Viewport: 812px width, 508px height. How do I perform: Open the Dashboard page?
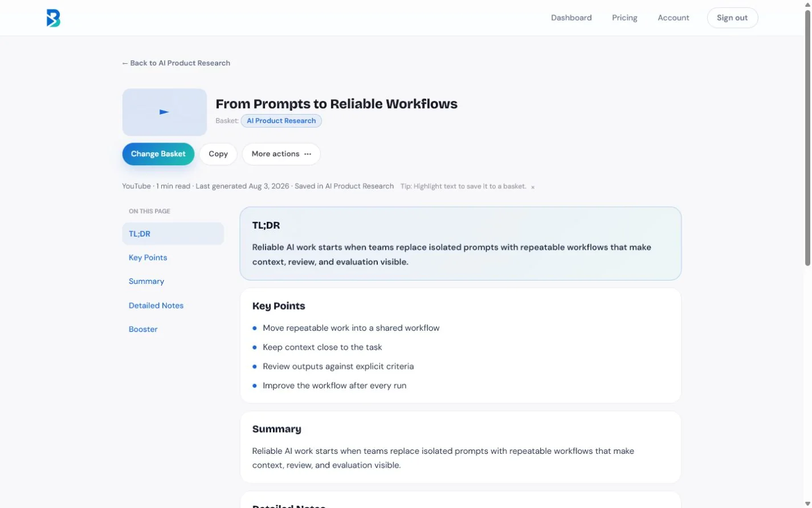pos(571,18)
